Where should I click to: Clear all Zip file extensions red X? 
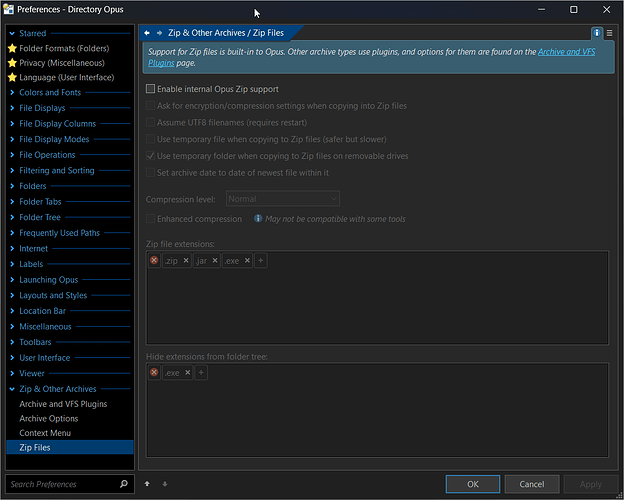coord(154,260)
